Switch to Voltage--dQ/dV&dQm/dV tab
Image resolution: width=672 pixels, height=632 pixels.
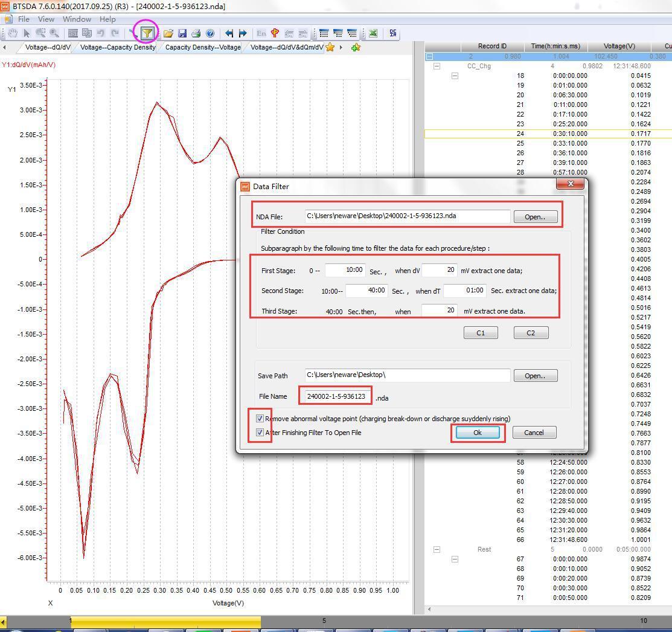[287, 47]
